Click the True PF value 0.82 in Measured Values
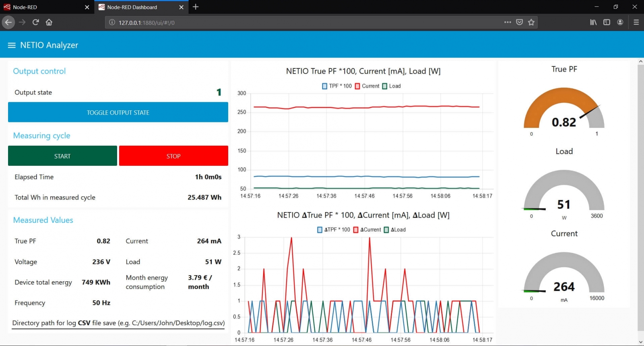The height and width of the screenshot is (346, 644). tap(103, 241)
